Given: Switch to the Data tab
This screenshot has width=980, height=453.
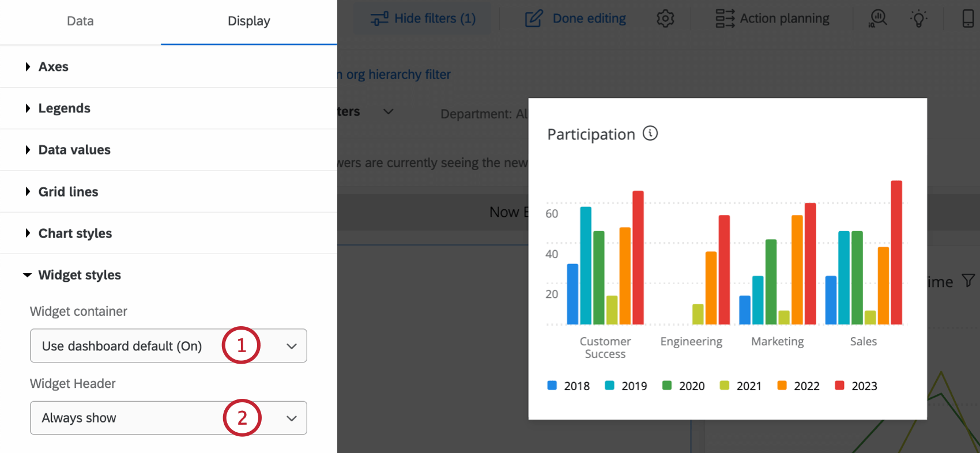Looking at the screenshot, I should click(x=80, y=21).
